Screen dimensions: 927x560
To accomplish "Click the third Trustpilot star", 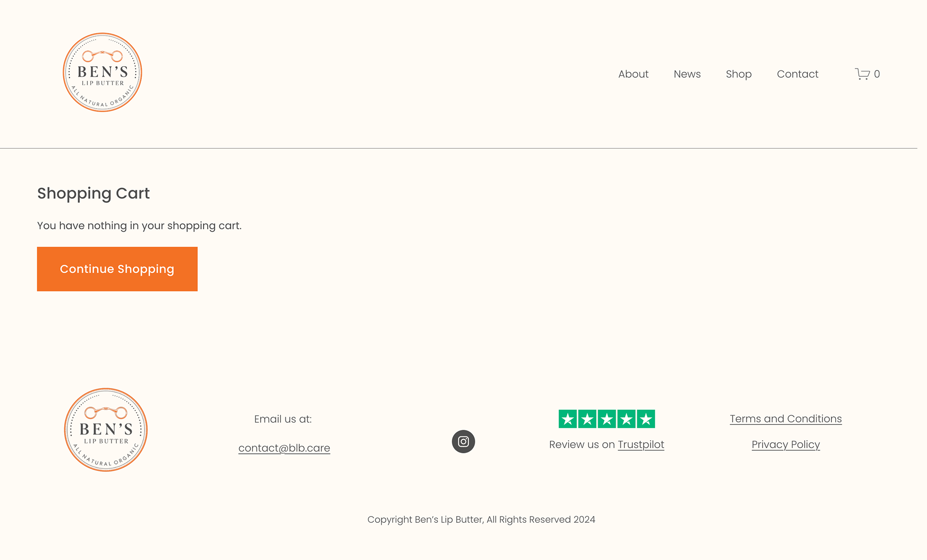I will 607,419.
